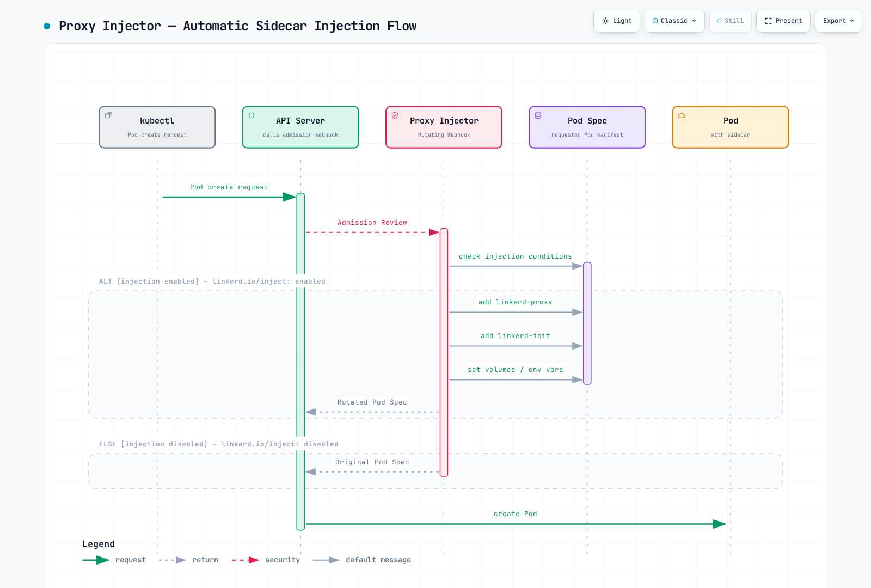This screenshot has width=871, height=588.
Task: Click the Pod Spec database icon
Action: (x=538, y=115)
